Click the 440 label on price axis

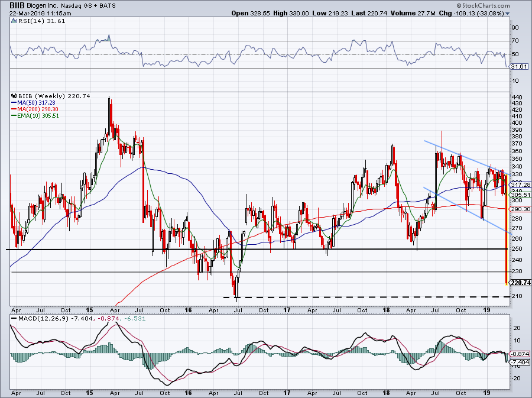pos(517,97)
